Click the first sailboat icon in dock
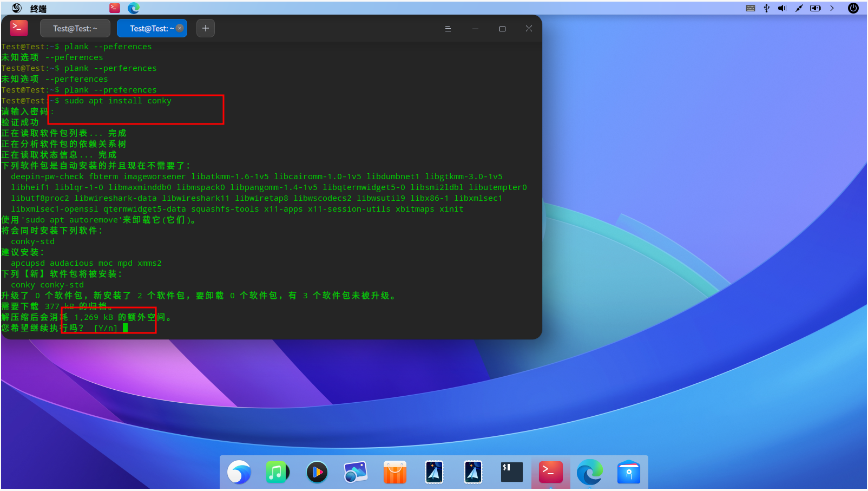The image size is (868, 491). (434, 473)
